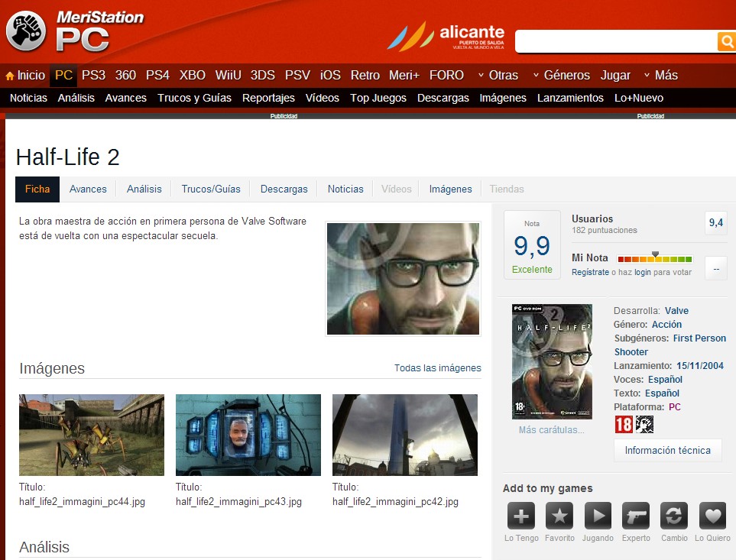Image resolution: width=736 pixels, height=560 pixels.
Task: Switch to the Imágenes tab
Action: point(451,189)
